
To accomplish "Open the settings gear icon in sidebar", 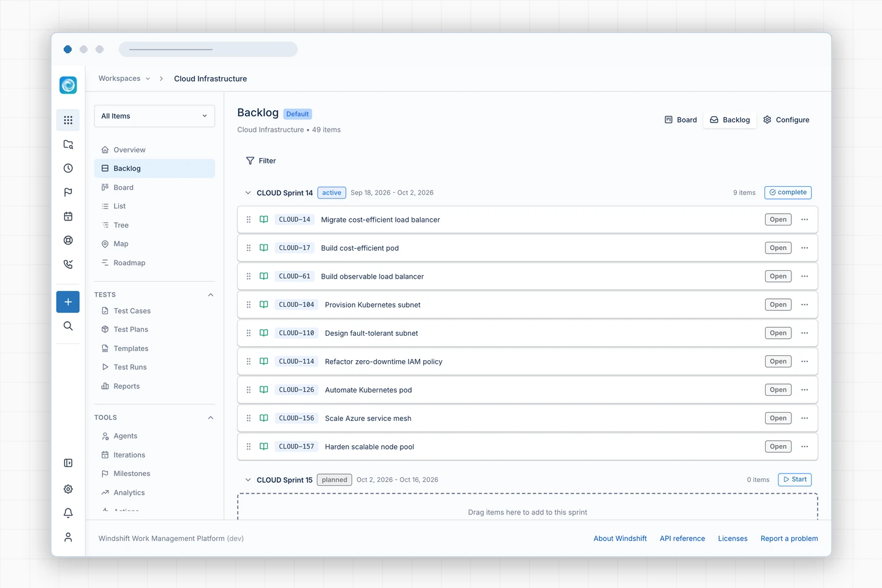I will (x=68, y=489).
